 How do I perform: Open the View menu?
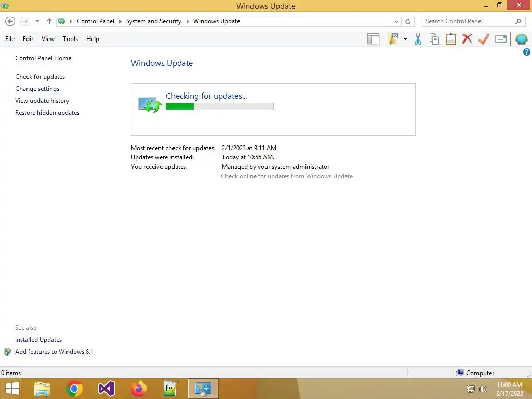click(x=48, y=39)
